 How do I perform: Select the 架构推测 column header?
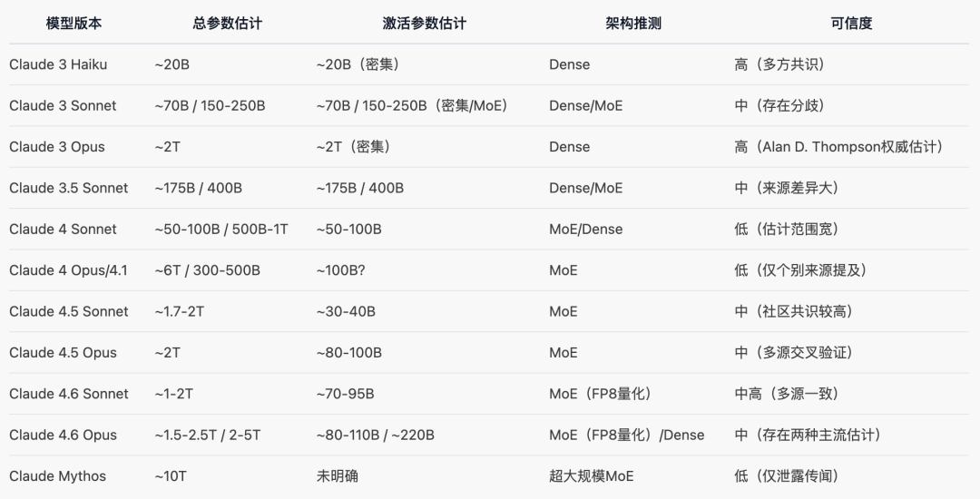pyautogui.click(x=633, y=24)
